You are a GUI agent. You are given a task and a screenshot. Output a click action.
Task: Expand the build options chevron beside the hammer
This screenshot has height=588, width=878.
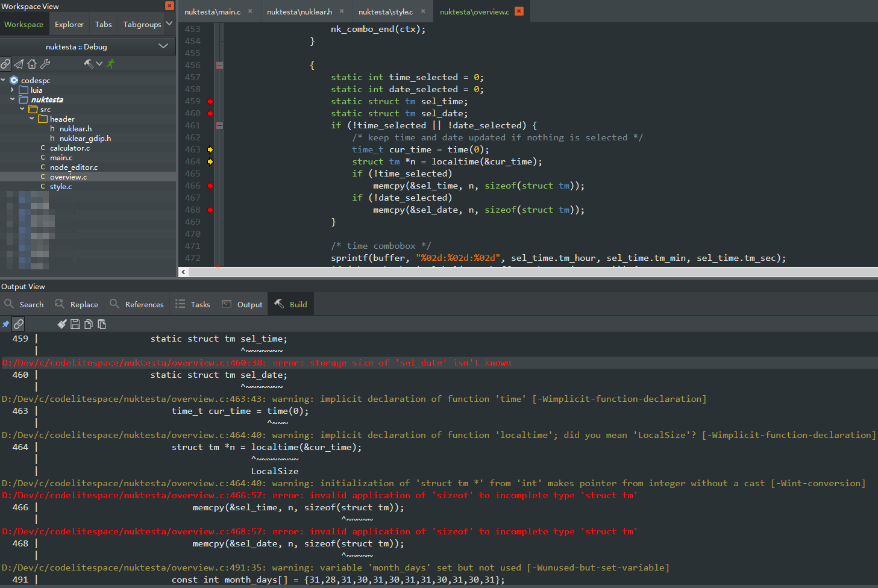99,63
